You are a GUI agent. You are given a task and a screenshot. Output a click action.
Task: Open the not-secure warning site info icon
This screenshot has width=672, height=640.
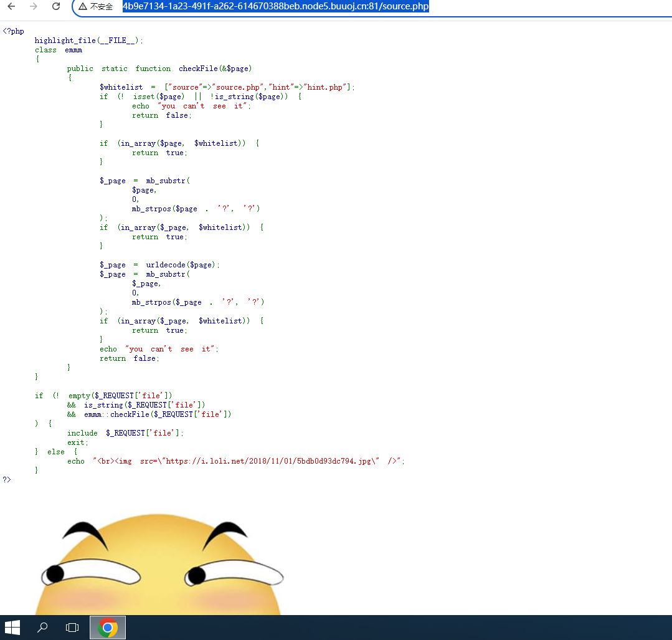(83, 6)
